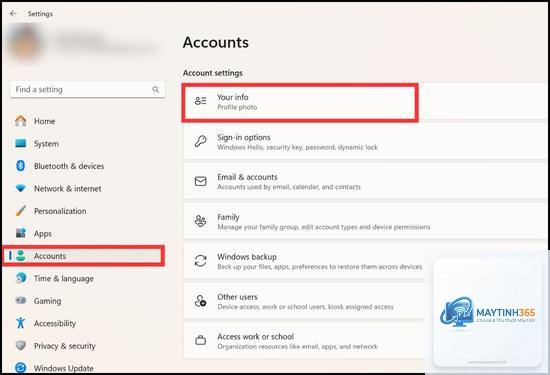This screenshot has height=375, width=550.
Task: Click the Access work or school briefcase icon
Action: click(x=201, y=340)
